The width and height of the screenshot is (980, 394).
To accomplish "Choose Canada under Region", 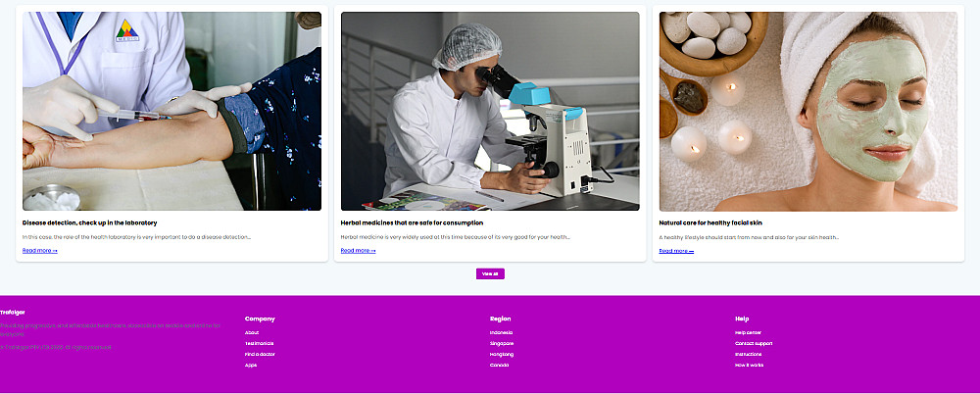I will (500, 366).
